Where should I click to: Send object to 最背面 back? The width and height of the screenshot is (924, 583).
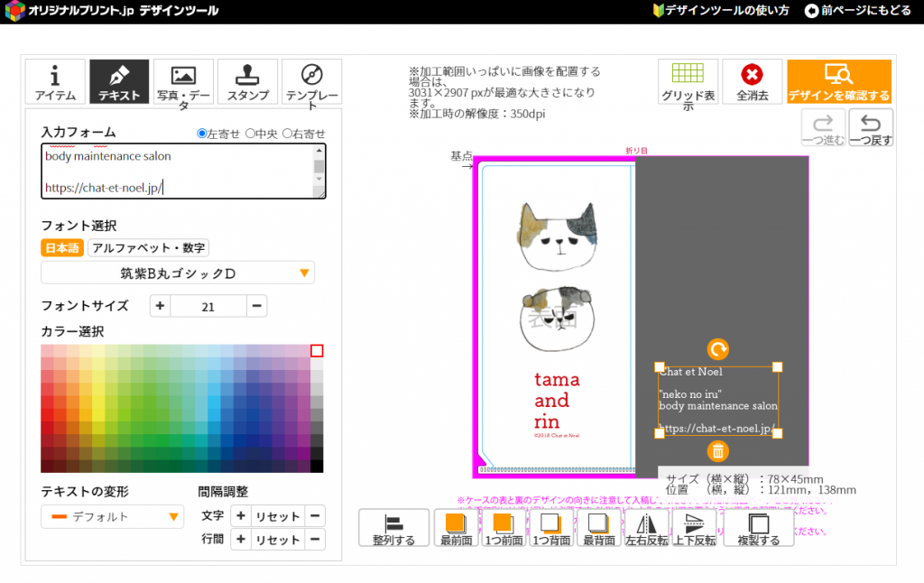click(599, 528)
